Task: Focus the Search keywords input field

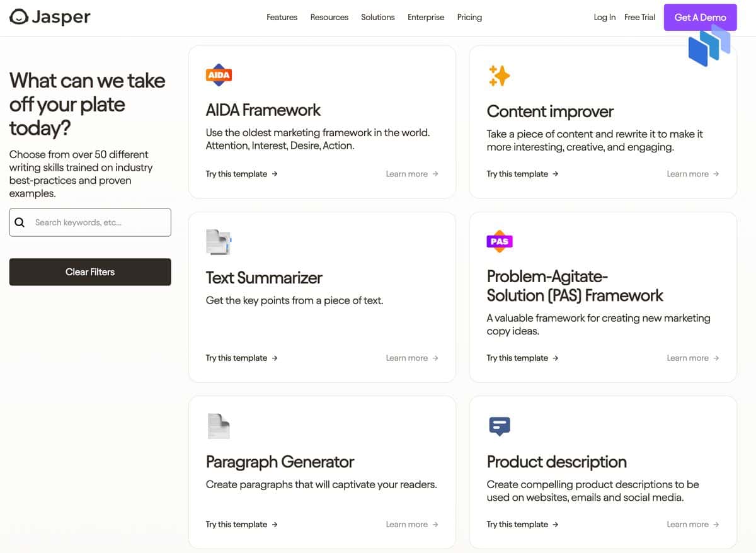Action: (90, 222)
